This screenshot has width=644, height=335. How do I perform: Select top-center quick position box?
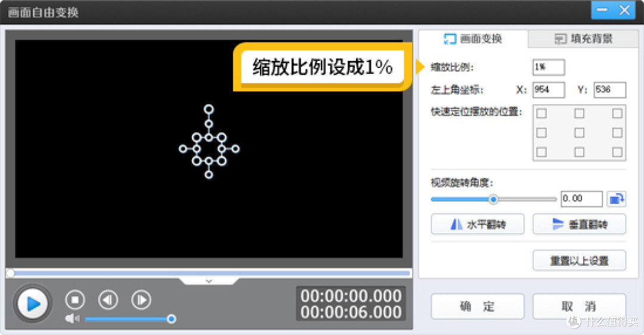579,113
